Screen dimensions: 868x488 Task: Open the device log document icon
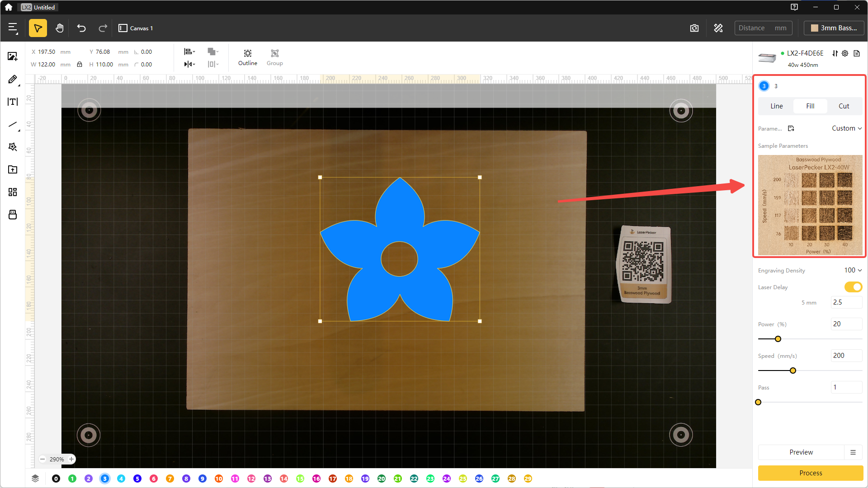point(857,53)
